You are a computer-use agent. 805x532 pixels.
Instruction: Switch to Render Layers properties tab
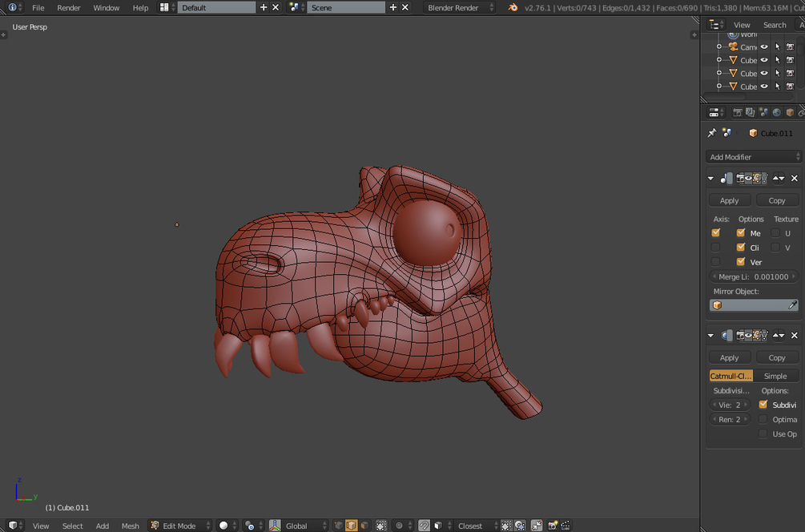pos(750,112)
